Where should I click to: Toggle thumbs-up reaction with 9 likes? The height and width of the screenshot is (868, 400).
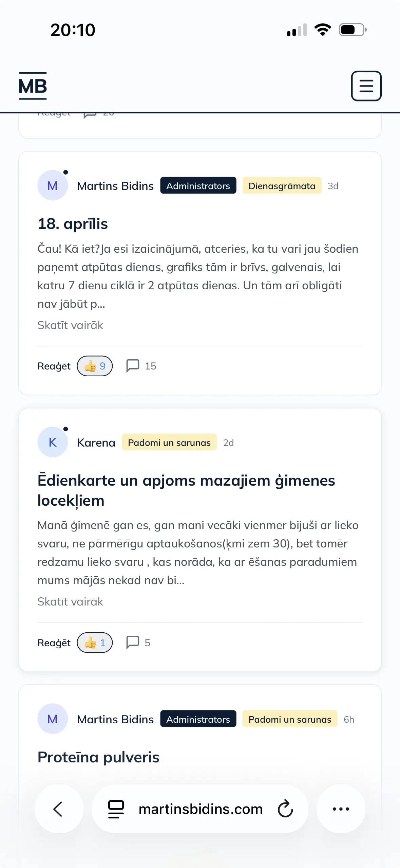(x=95, y=366)
